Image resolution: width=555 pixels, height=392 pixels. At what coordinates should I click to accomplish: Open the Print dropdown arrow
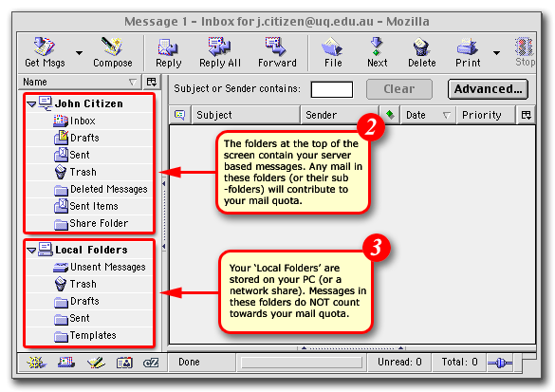496,53
